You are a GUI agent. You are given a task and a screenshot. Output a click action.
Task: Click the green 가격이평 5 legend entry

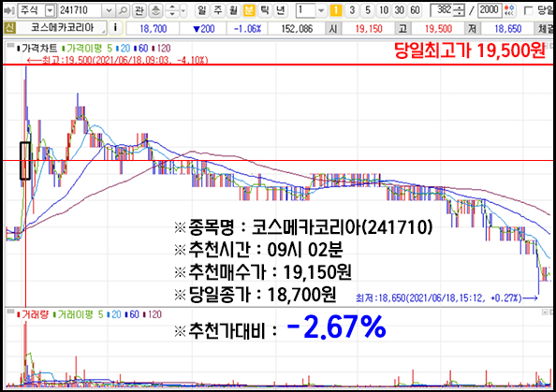(86, 49)
